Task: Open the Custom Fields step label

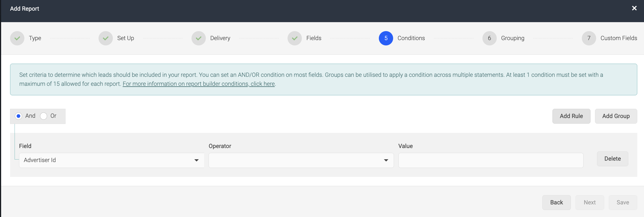Action: click(619, 38)
